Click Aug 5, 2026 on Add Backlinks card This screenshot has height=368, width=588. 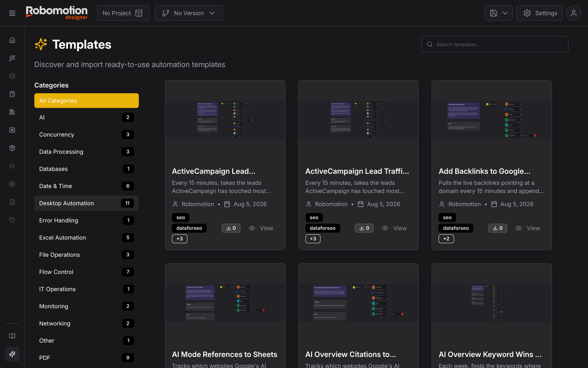point(517,204)
